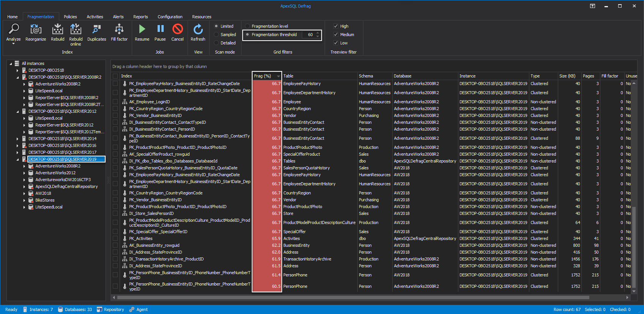
Task: Collapse the SQLSERVER2008R2 instance node
Action: tap(17, 77)
